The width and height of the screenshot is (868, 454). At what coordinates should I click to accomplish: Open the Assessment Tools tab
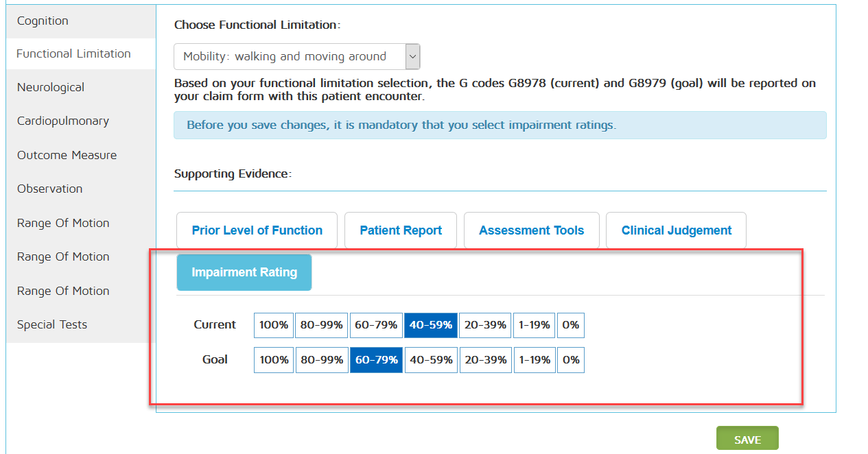[x=531, y=230]
